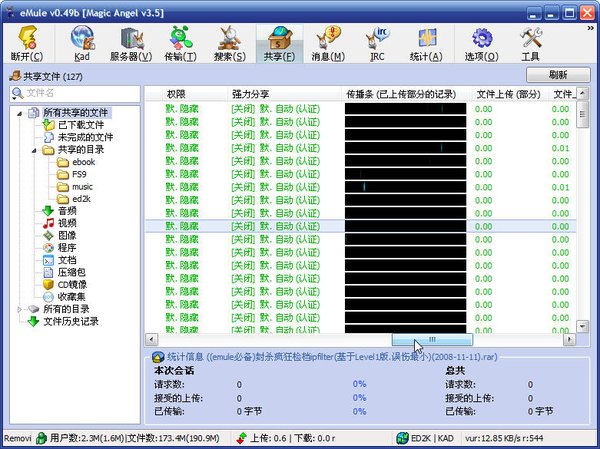Open the FS9 folder

tap(79, 174)
